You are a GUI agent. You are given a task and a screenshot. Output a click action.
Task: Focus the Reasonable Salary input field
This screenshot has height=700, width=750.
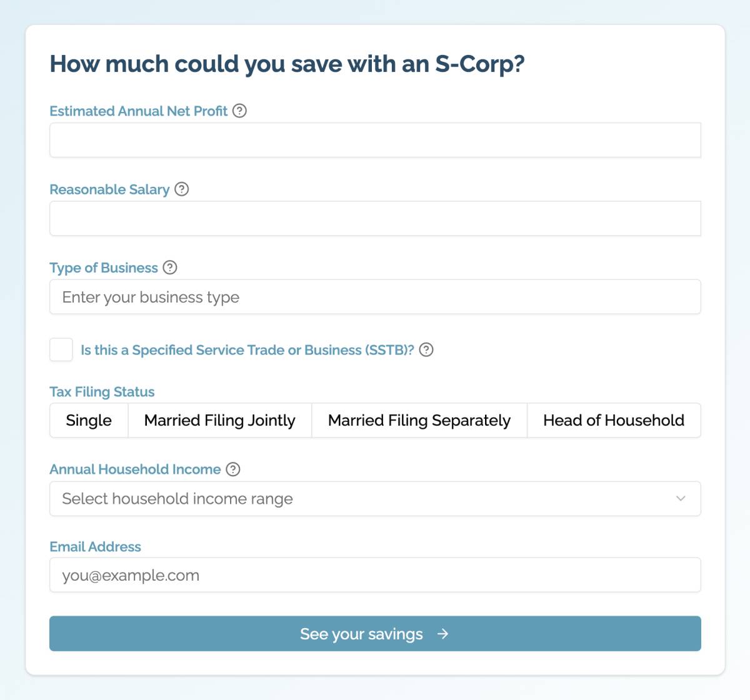pos(375,218)
